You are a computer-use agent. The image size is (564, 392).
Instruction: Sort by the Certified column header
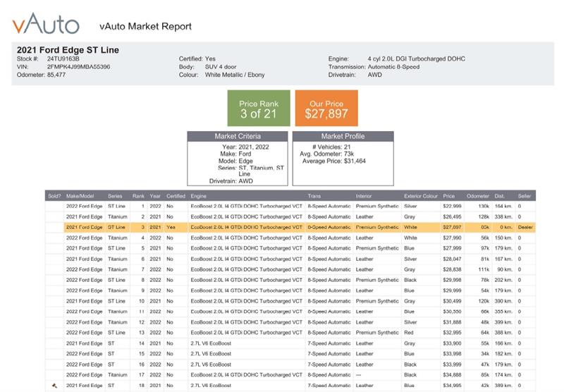[x=176, y=196]
